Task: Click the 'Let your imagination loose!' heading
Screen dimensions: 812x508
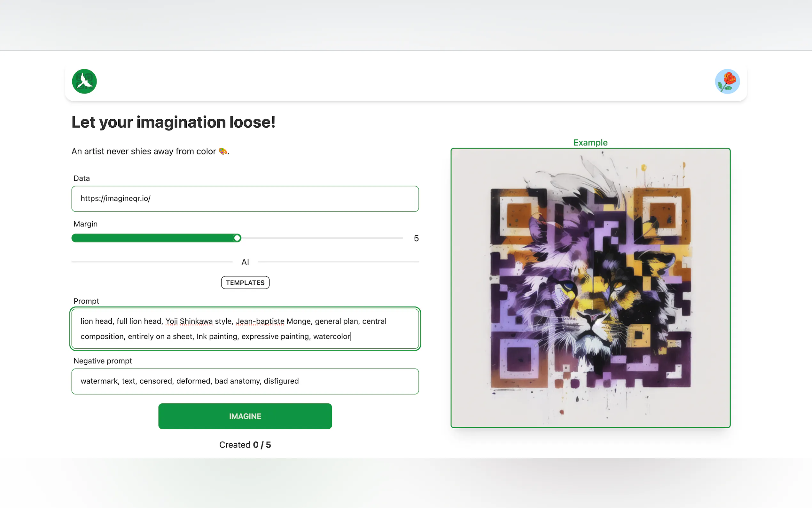Action: [173, 122]
